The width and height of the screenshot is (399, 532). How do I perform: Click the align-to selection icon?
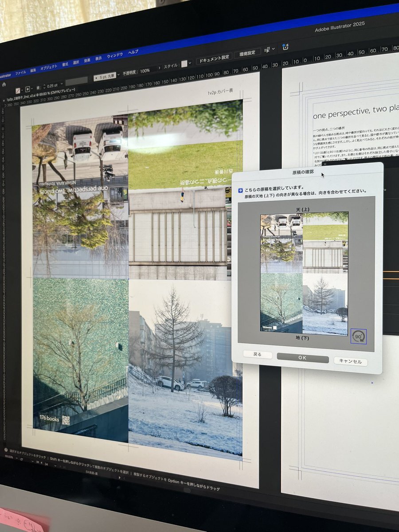268,50
